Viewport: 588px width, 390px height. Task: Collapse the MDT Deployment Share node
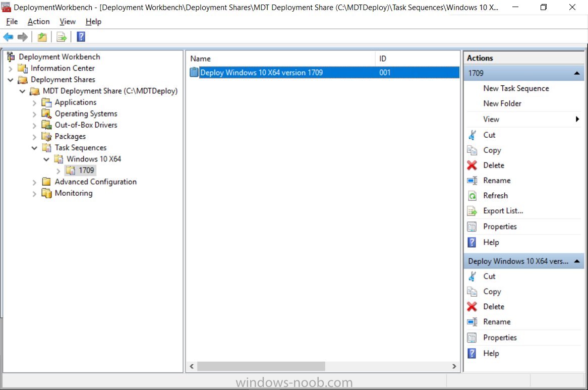tap(23, 91)
